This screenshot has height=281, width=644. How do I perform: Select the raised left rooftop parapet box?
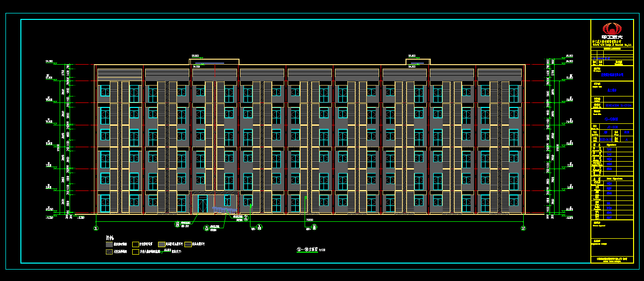tap(214, 62)
